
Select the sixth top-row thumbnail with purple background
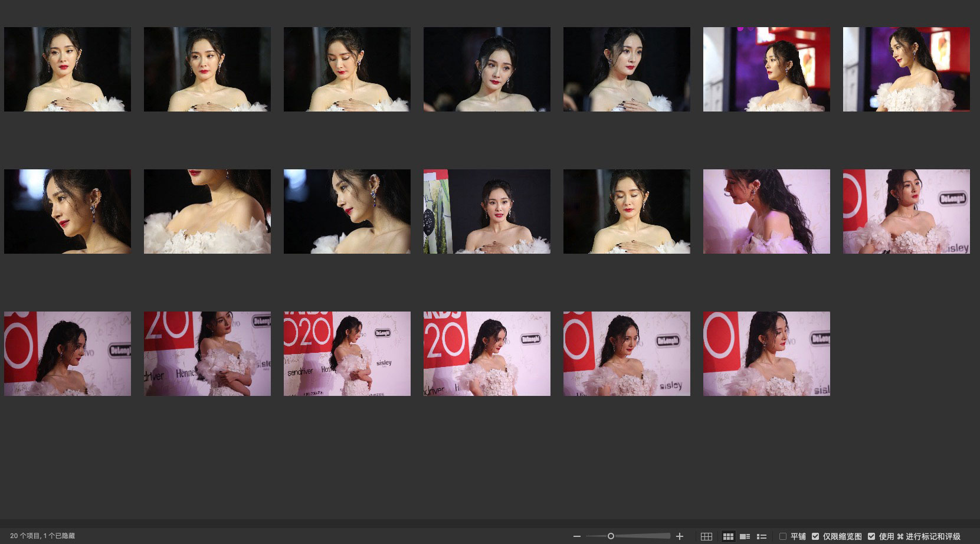pos(766,69)
